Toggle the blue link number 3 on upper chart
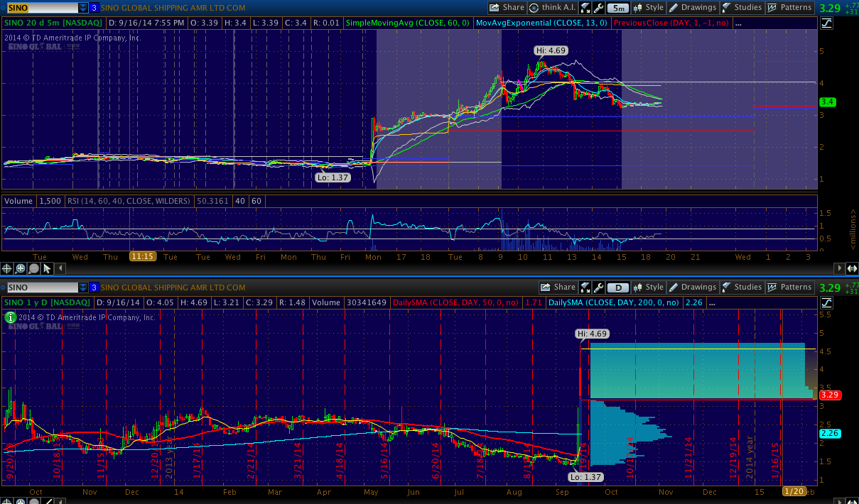 click(x=94, y=8)
